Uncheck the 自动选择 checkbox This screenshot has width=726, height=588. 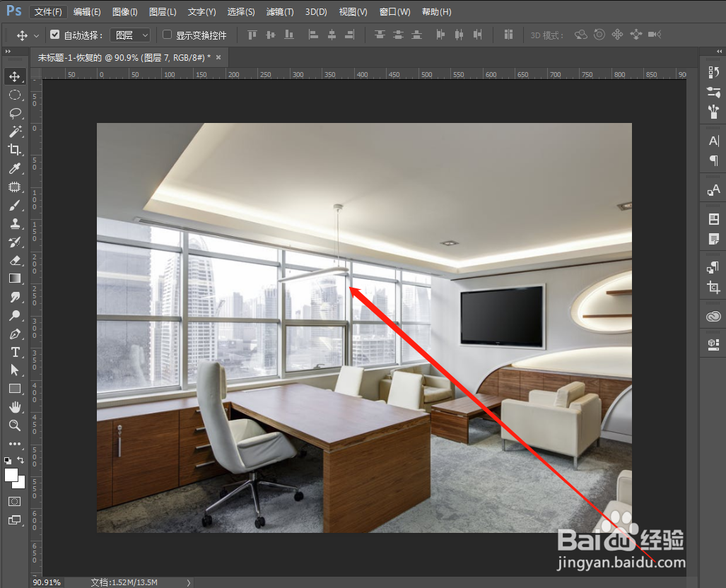[54, 35]
